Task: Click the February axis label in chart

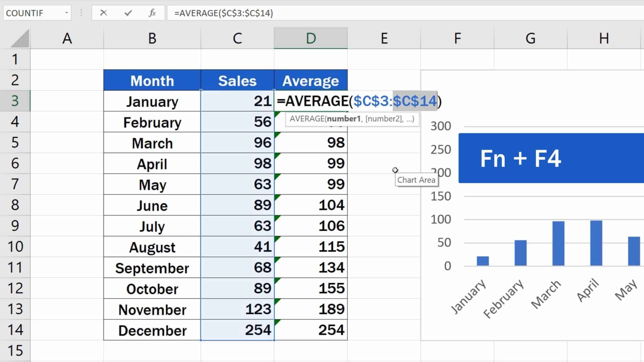Action: [503, 298]
